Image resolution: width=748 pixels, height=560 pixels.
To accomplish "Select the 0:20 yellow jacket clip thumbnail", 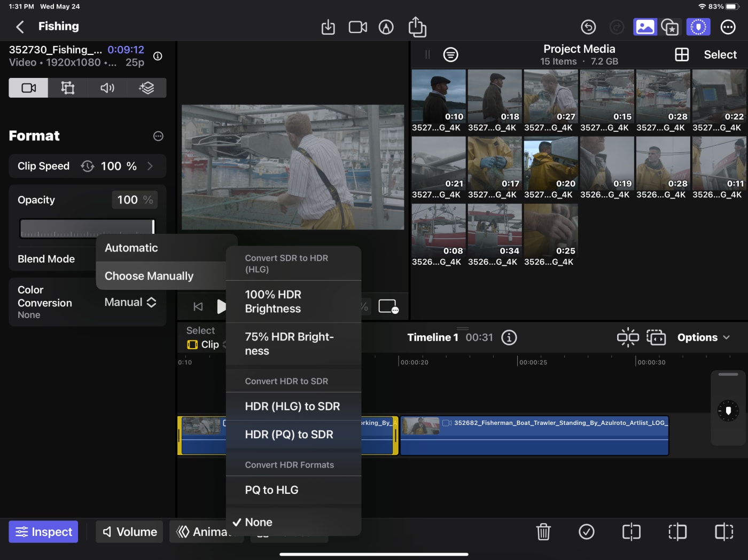I will click(x=551, y=163).
